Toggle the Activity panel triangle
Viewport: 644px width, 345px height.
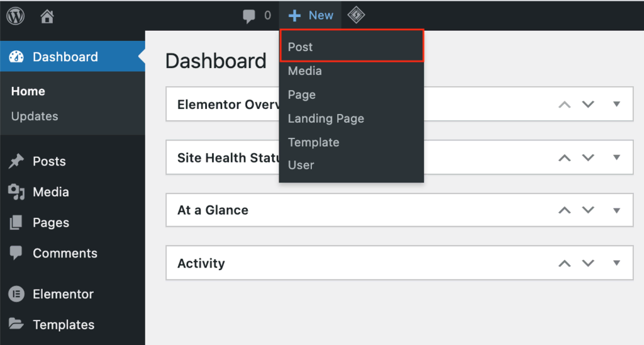coord(616,263)
